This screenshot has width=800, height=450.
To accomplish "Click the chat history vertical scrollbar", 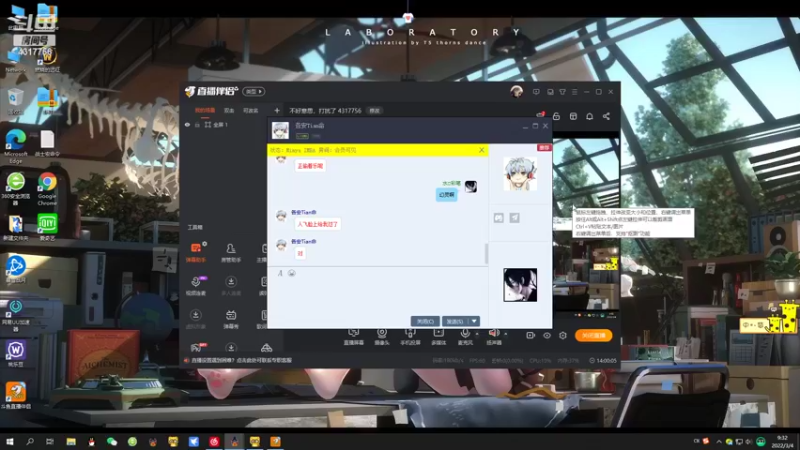I will [486, 254].
